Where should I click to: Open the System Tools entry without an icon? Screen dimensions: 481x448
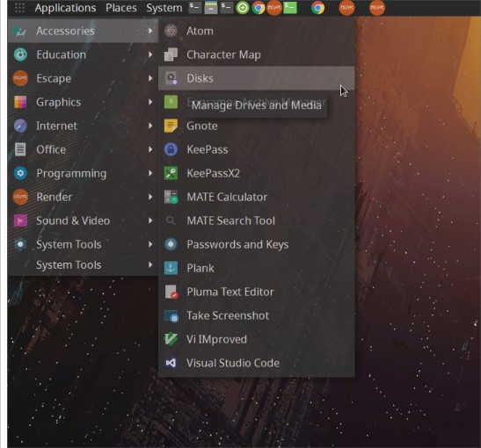(x=83, y=264)
